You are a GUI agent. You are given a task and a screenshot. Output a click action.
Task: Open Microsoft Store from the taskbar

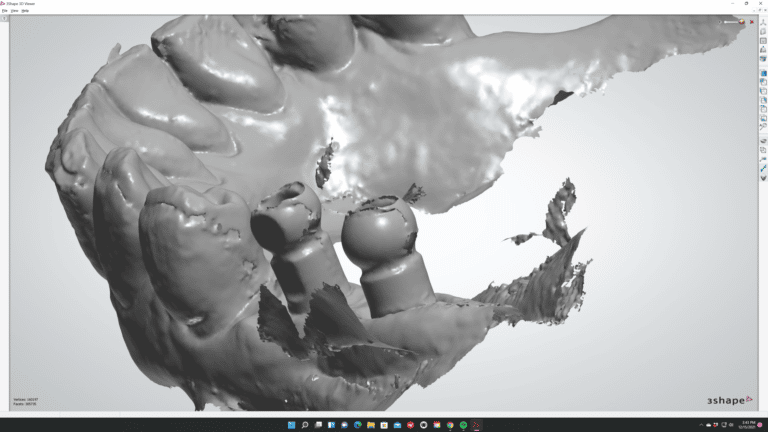click(384, 425)
